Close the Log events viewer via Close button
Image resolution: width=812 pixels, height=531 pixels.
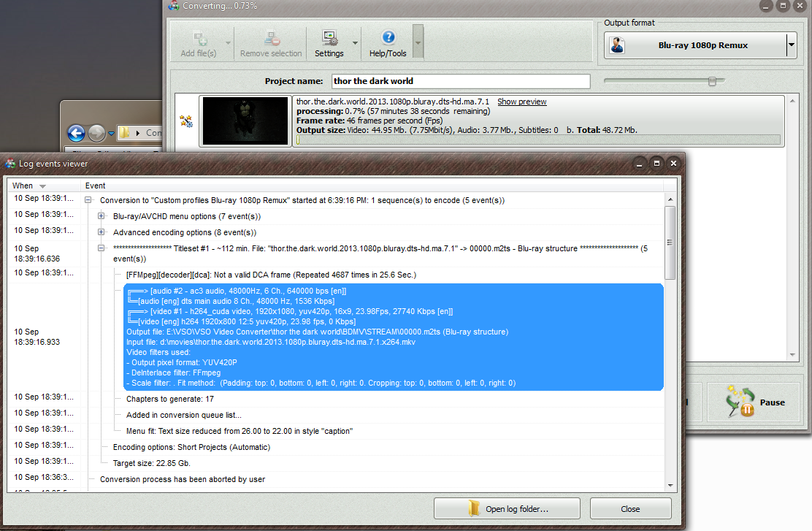[630, 509]
